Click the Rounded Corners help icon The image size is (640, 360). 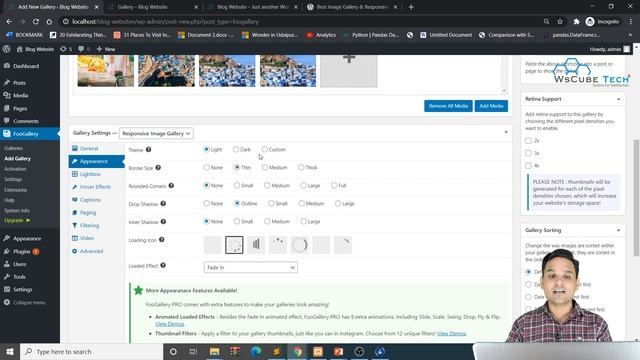click(171, 185)
